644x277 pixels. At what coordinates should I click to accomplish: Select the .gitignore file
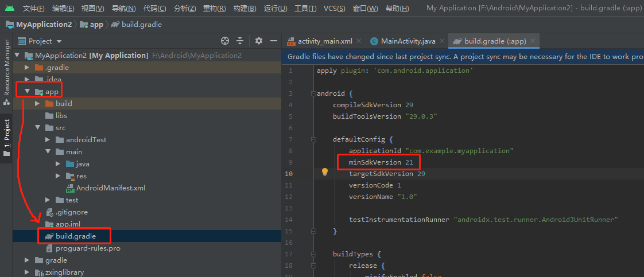[x=66, y=212]
